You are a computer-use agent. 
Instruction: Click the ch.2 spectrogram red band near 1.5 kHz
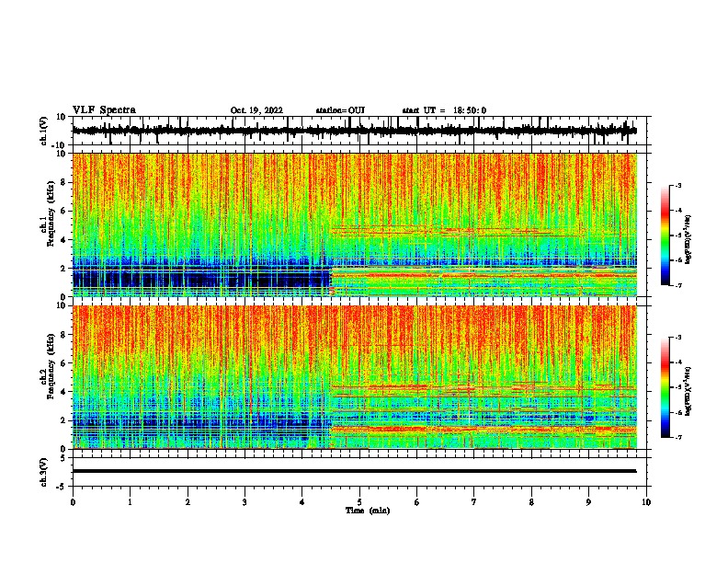coord(483,429)
